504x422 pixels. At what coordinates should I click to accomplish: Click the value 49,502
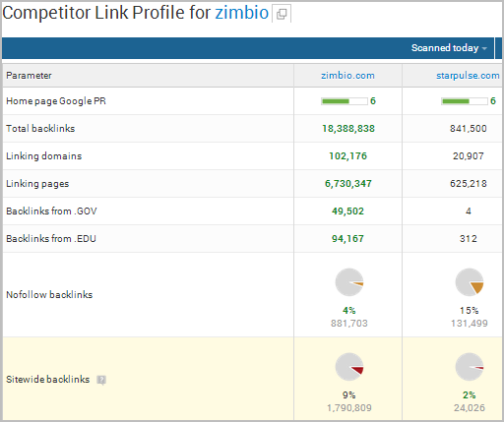point(347,211)
